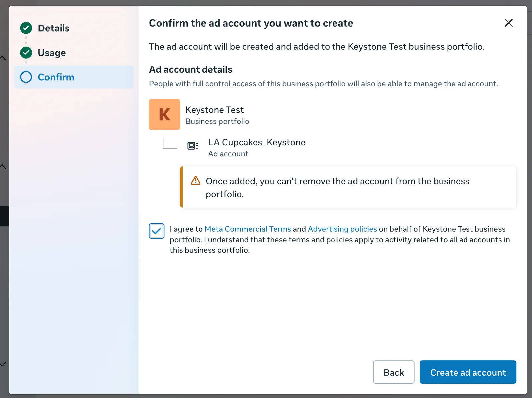Click Create ad account
Screen dimensions: 532x398
coord(468,372)
